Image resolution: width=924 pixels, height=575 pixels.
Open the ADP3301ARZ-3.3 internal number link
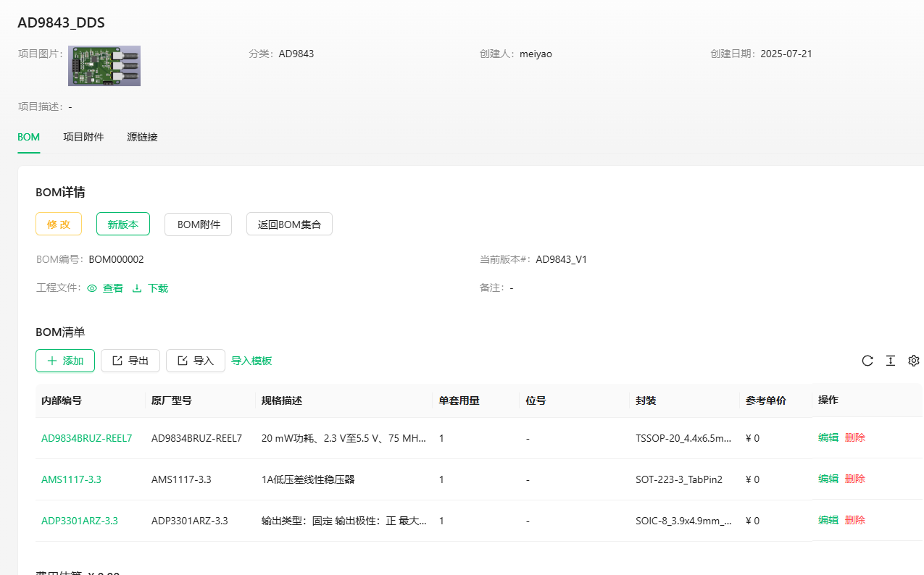[x=80, y=521]
